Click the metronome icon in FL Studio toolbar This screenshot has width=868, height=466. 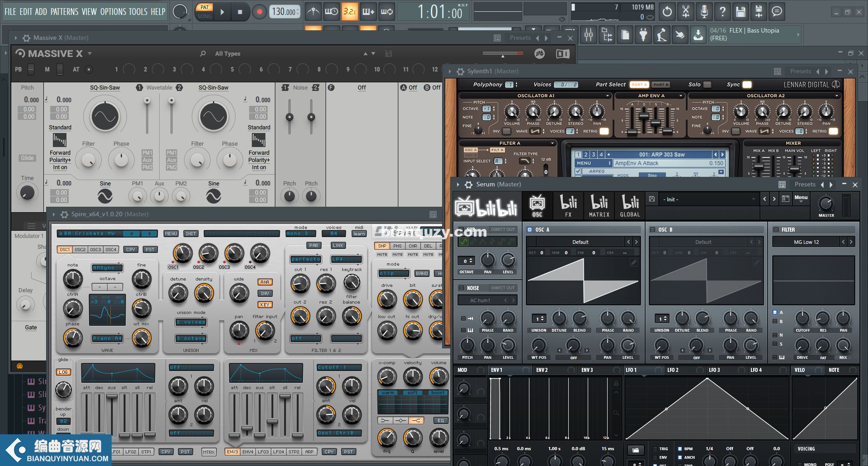(313, 12)
